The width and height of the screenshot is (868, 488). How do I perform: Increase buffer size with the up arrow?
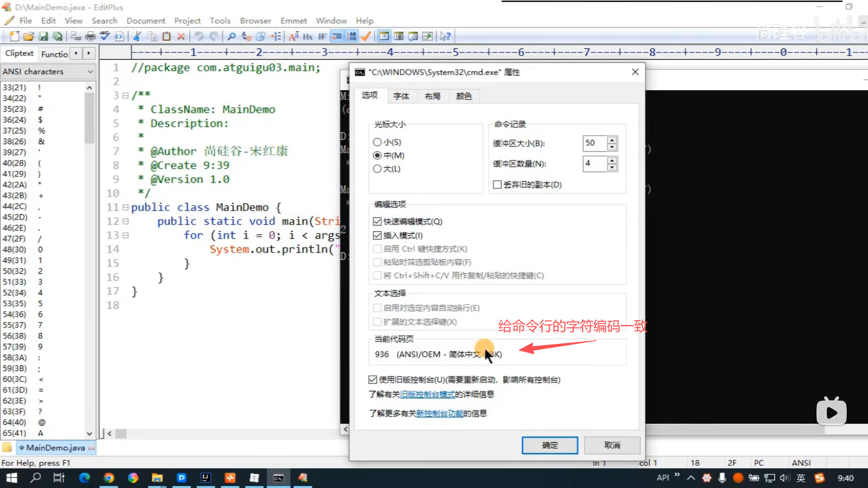[612, 140]
